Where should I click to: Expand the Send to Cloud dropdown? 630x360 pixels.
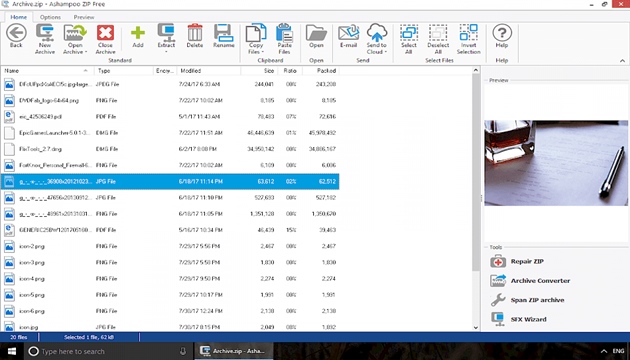[x=385, y=52]
